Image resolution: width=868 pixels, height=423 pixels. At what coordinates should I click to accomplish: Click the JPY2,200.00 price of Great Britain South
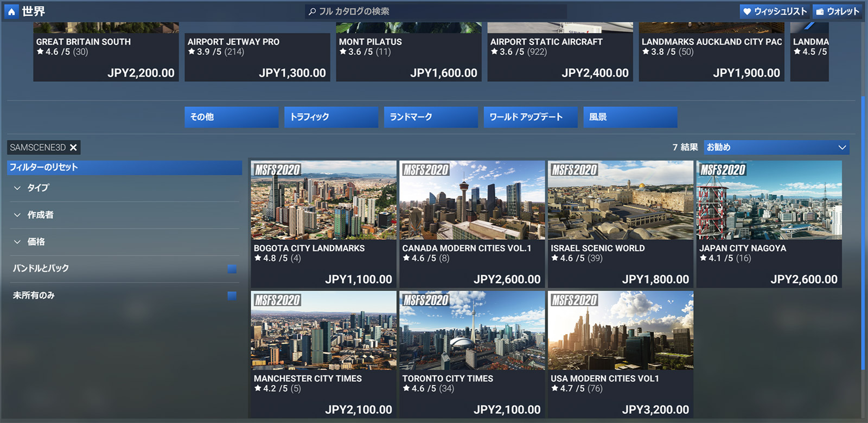141,73
